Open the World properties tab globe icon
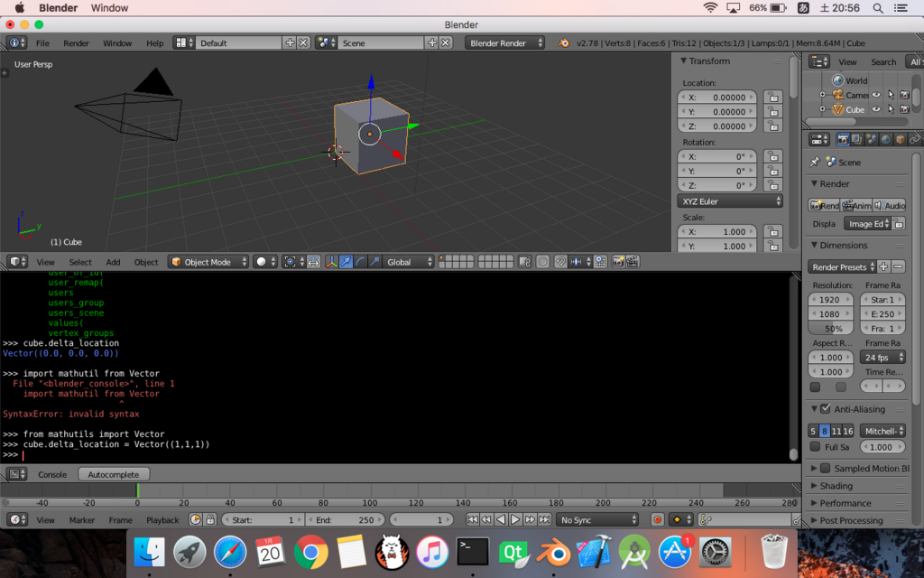Viewport: 924px width, 578px height. coord(886,140)
